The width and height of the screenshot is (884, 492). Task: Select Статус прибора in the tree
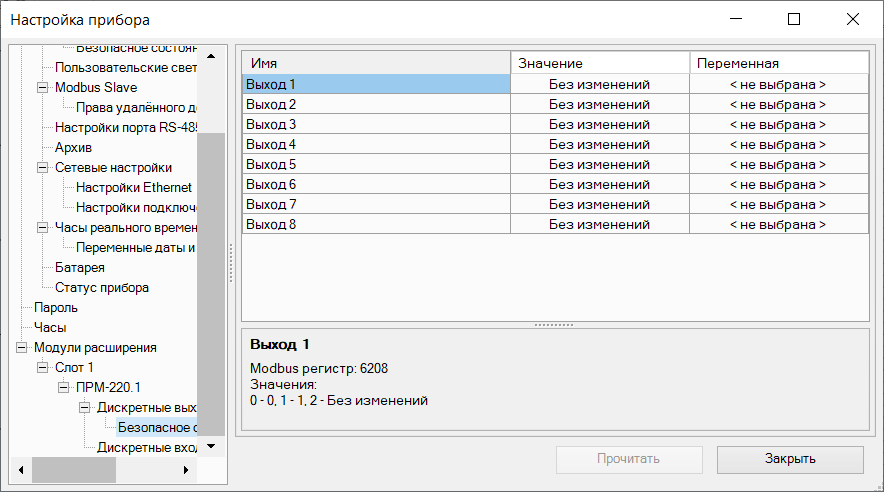click(x=101, y=287)
